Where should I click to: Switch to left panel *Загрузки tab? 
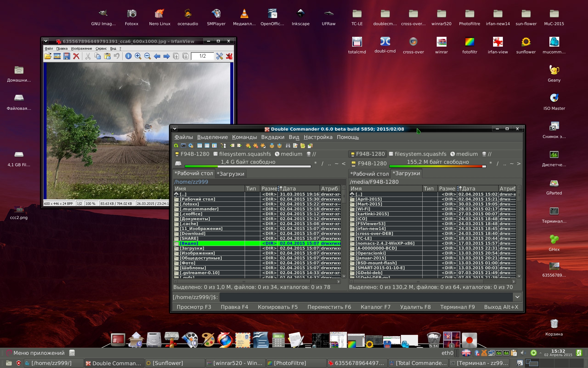[x=231, y=174]
